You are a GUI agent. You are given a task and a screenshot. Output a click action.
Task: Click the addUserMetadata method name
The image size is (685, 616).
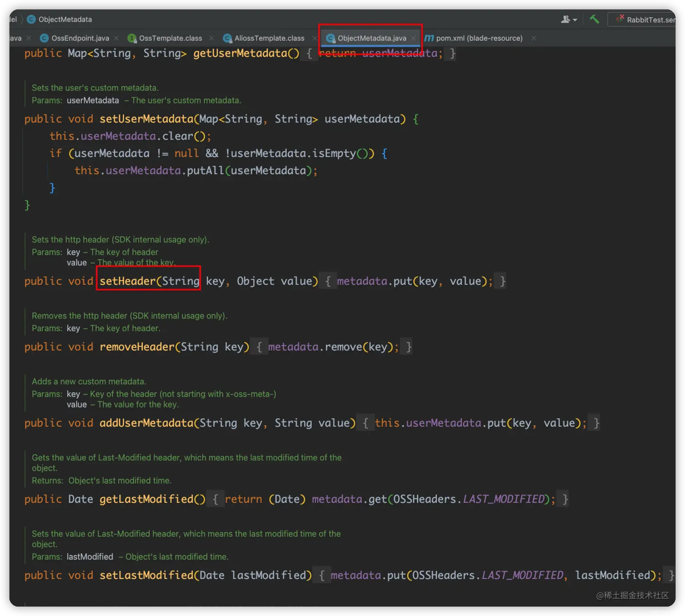coord(146,423)
